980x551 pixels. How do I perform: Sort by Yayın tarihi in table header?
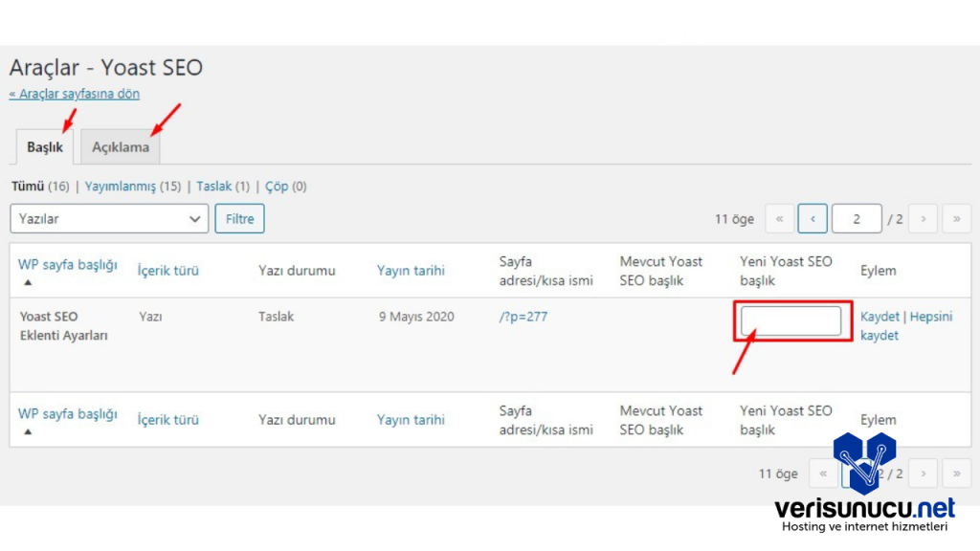coord(411,271)
